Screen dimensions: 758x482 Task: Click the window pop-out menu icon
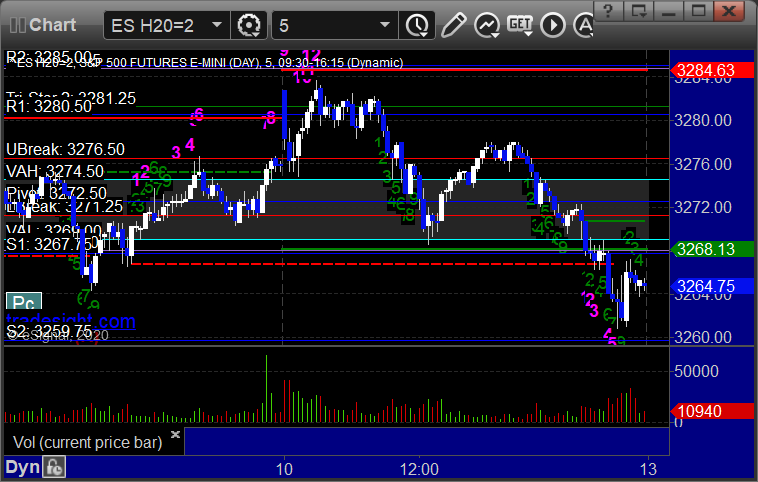[x=638, y=10]
